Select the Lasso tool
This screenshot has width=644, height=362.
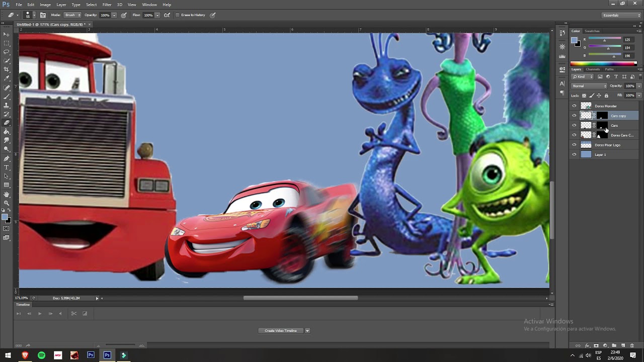pos(7,52)
